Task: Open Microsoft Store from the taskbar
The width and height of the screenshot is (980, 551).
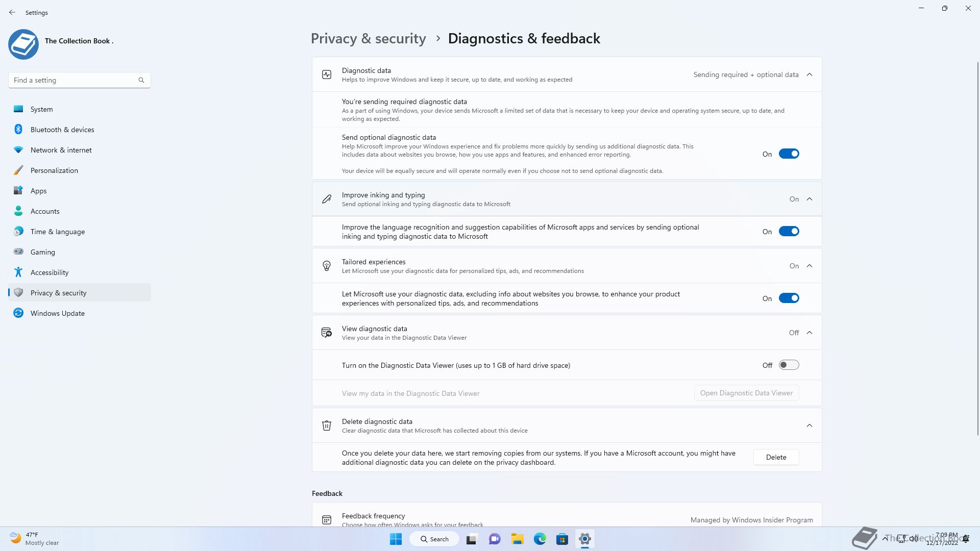Action: 562,539
